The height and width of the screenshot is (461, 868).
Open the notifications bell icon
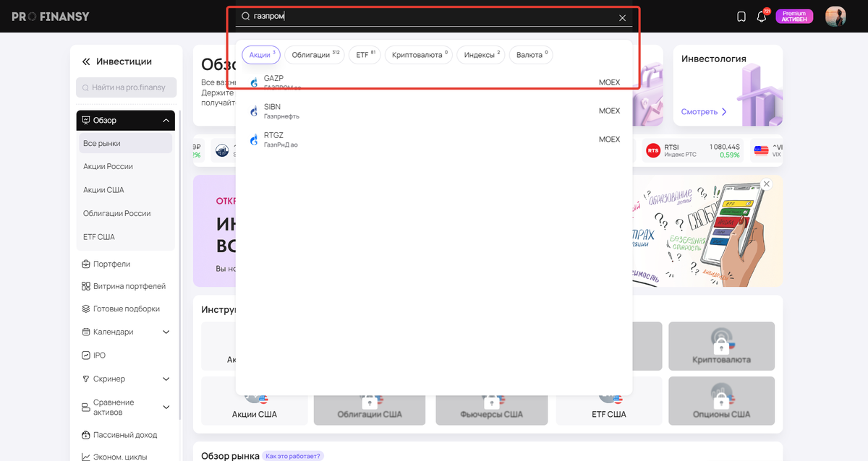(762, 17)
